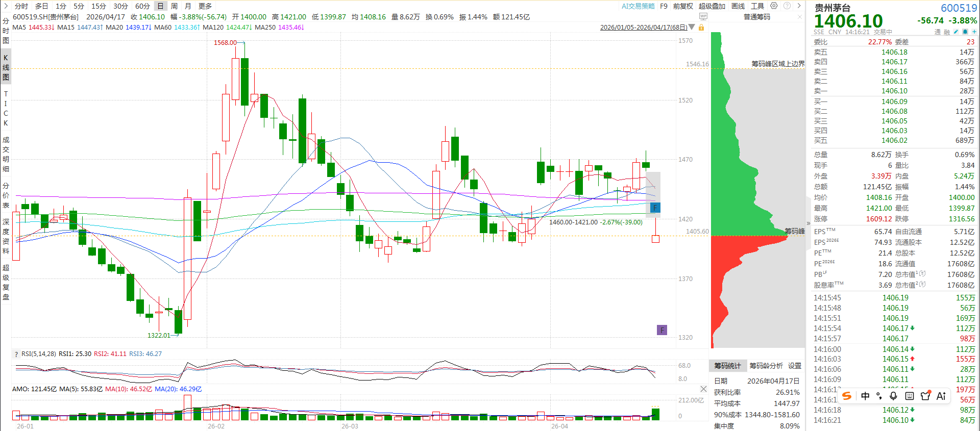Screen dimensions: 980x431
Task: Click the pencil edit icon under stock price
Action: click(x=956, y=32)
